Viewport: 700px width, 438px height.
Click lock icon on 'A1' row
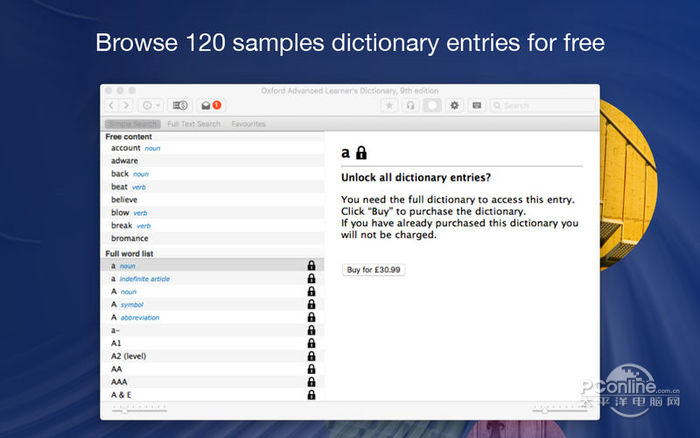[312, 343]
